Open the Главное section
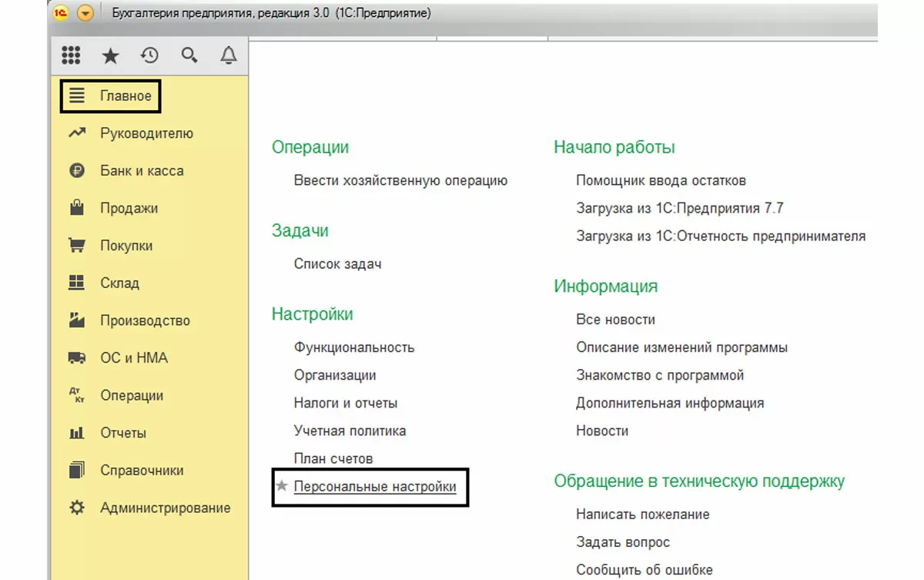The image size is (924, 580). coord(126,96)
